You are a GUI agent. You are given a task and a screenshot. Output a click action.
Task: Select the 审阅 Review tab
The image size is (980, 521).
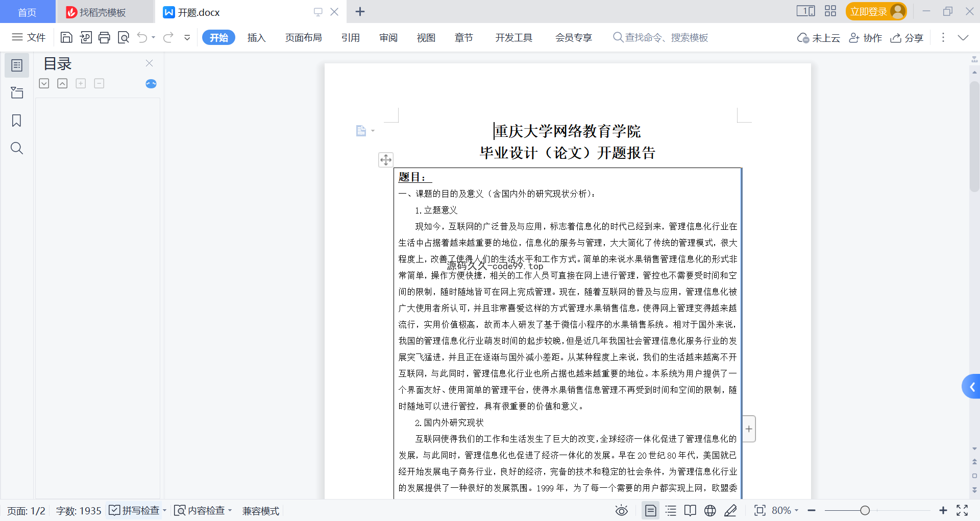[388, 37]
